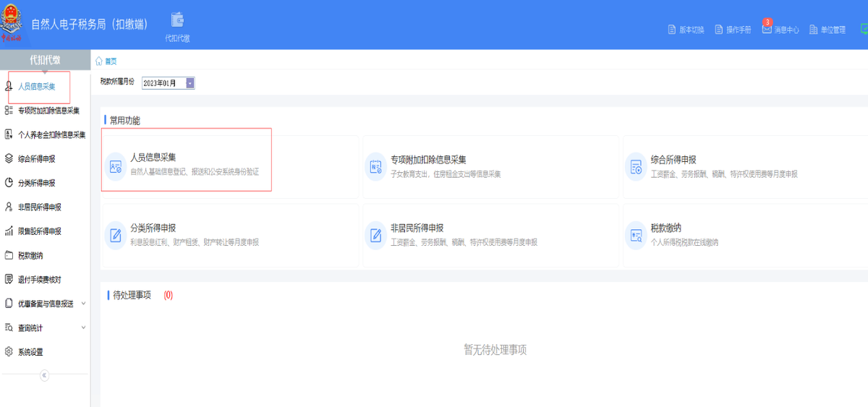
Task: Go to 单位管理 in the header
Action: point(827,30)
